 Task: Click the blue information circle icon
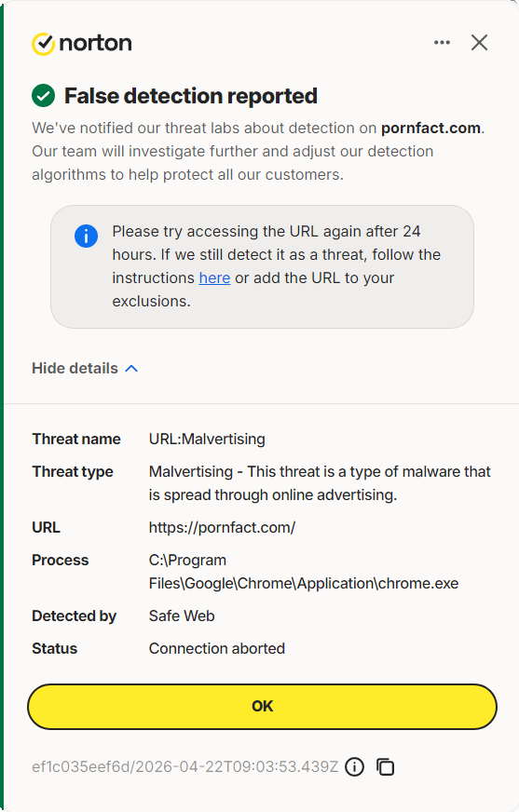[86, 237]
